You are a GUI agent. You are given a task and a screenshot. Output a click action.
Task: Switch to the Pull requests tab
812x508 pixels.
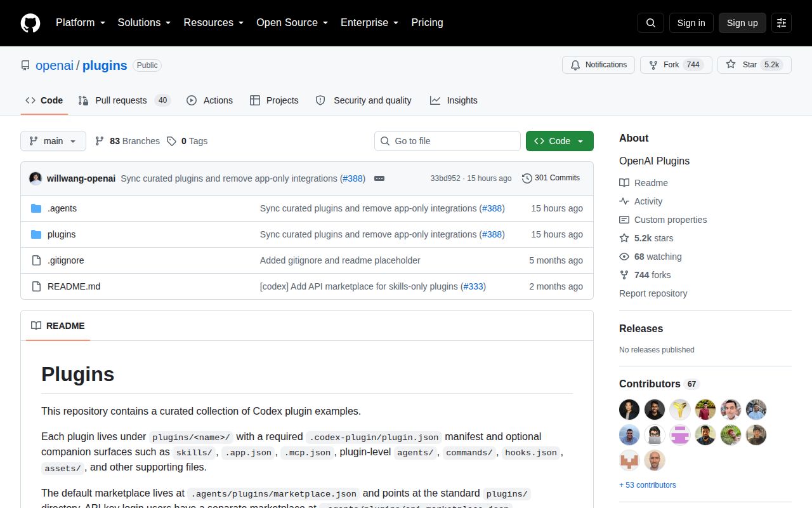124,100
